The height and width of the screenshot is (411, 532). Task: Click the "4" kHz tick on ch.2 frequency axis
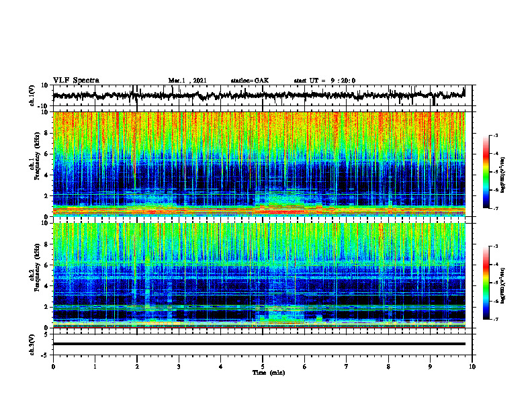[x=46, y=286]
